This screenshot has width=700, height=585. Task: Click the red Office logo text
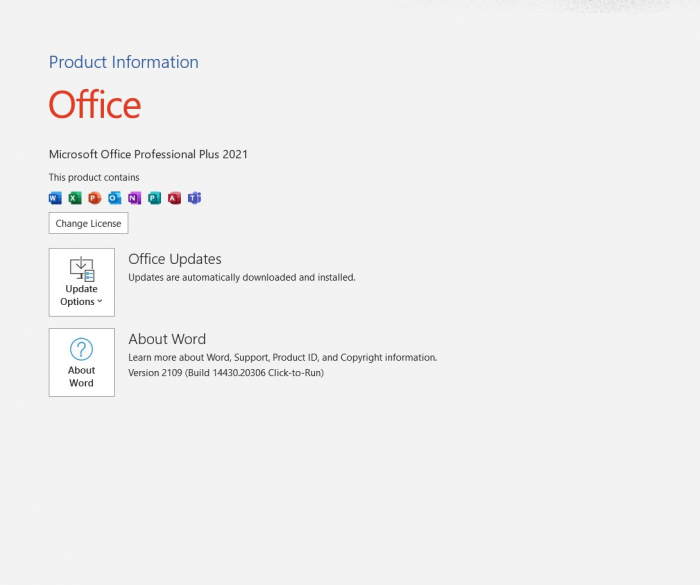(95, 104)
